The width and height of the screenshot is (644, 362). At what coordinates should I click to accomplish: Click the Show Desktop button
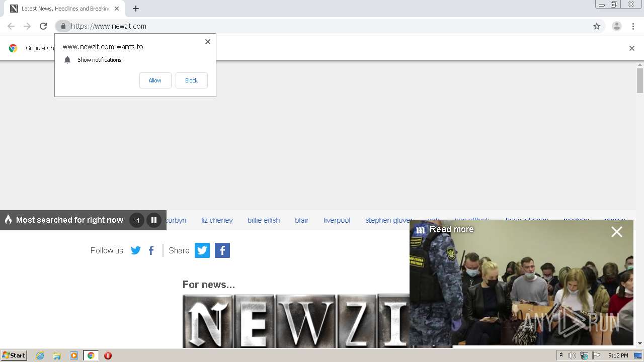[x=638, y=355]
